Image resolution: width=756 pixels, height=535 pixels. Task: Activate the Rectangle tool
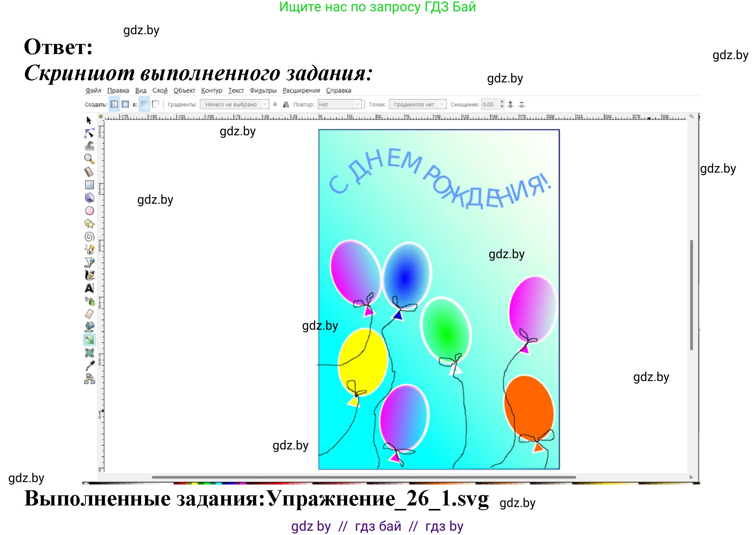click(89, 184)
